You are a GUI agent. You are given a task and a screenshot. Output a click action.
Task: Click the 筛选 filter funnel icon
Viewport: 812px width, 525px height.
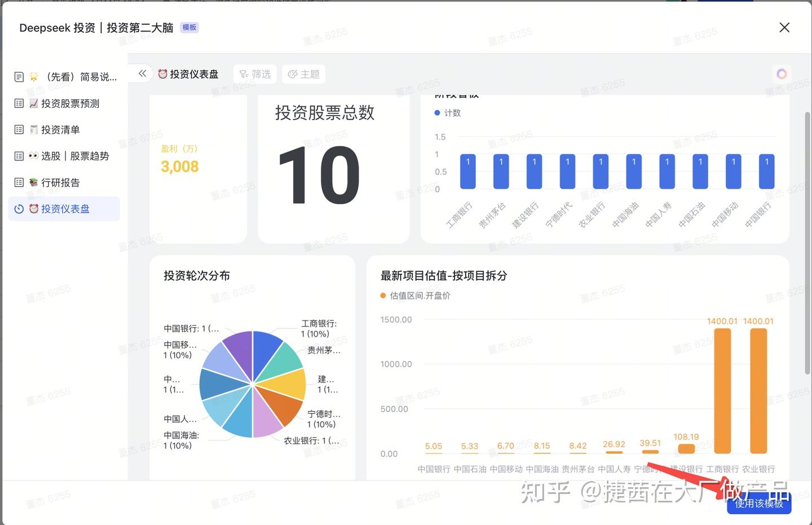(243, 73)
